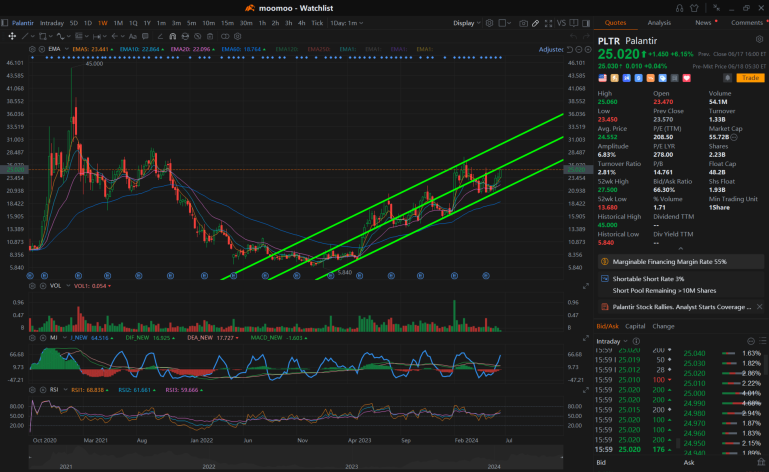Image resolution: width=769 pixels, height=472 pixels.
Task: Expand the RSI indicator dropdown arrow
Action: (65, 390)
